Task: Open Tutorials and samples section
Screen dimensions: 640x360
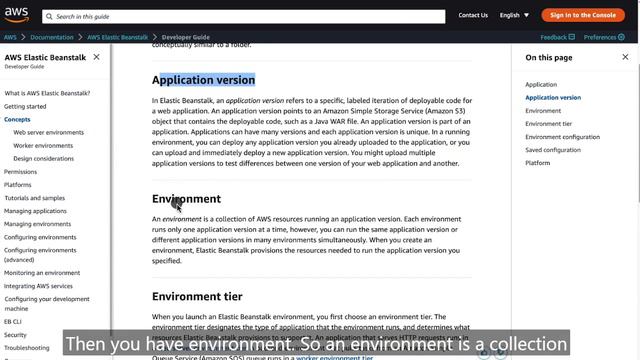Action: click(x=35, y=198)
